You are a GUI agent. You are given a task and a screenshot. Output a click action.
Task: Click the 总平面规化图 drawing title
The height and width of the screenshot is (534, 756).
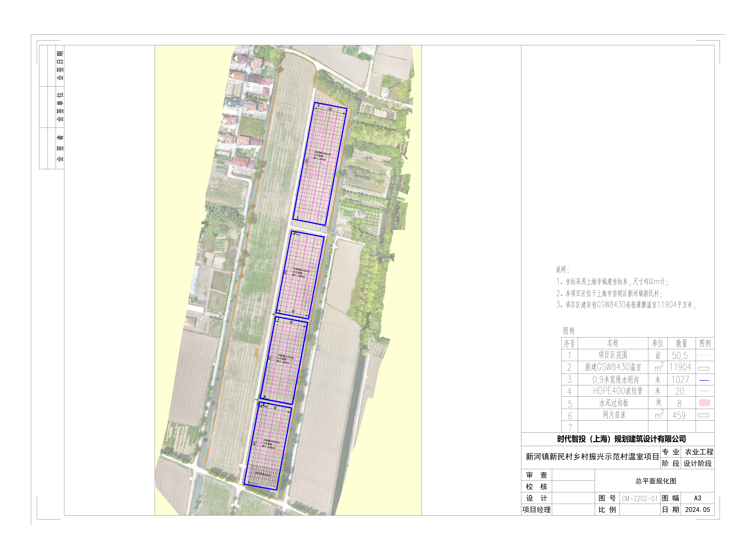pos(656,481)
